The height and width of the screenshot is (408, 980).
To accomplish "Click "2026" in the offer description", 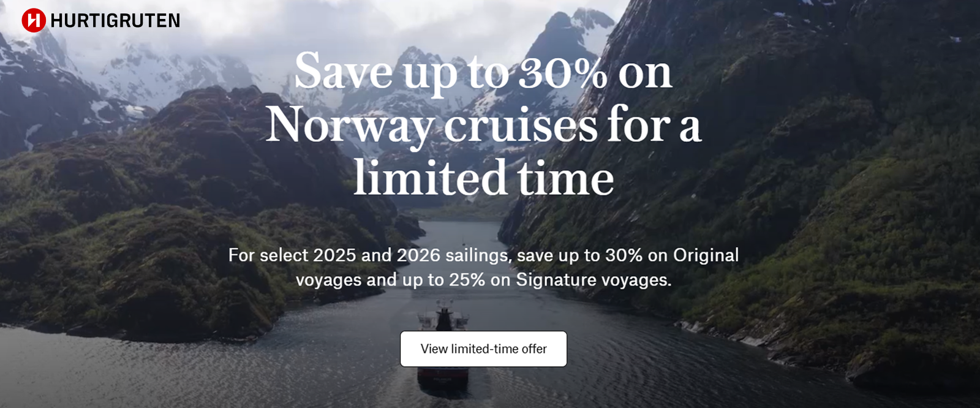I will tap(418, 255).
